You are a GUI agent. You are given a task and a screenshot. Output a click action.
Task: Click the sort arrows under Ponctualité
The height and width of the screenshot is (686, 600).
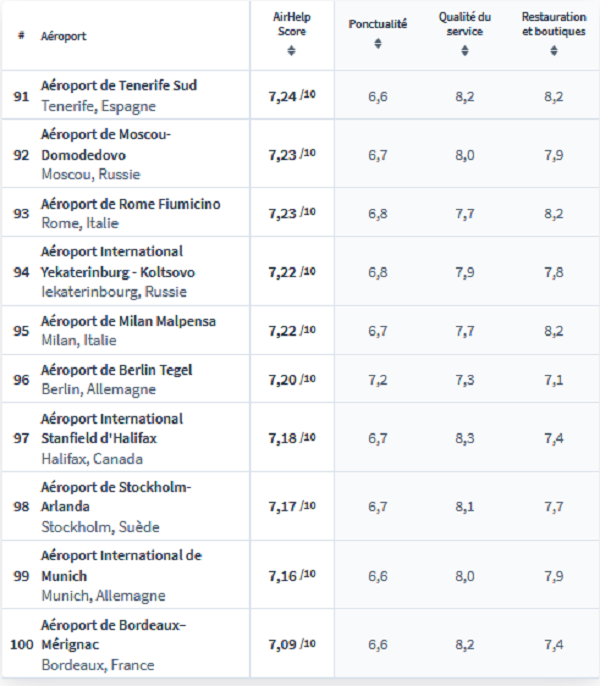pos(377,43)
